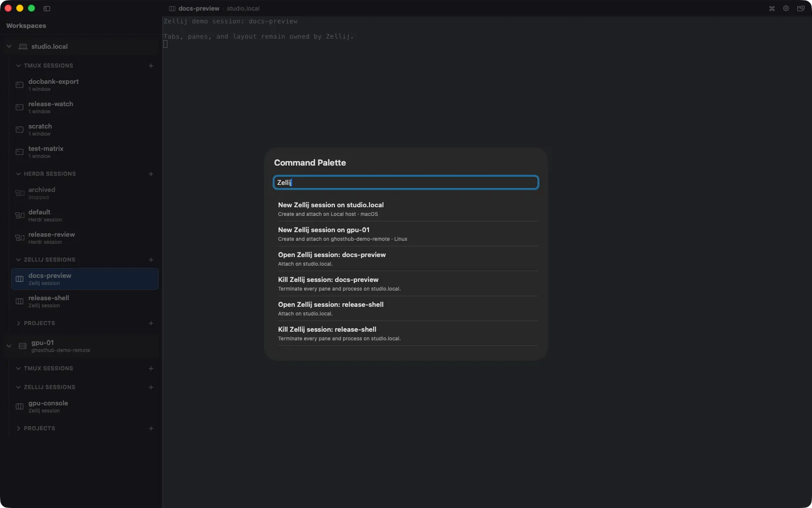
Task: Click the Command Palette title
Action: (310, 163)
